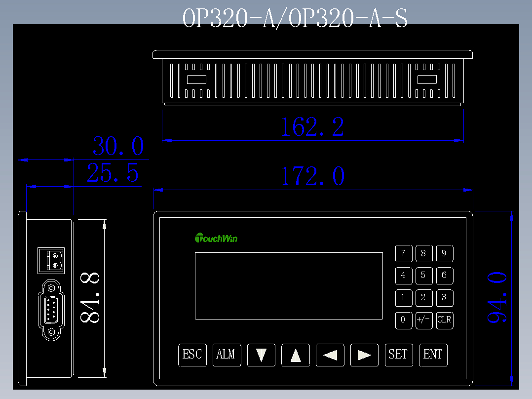
Task: Toggle the +/- sign key
Action: pos(424,320)
